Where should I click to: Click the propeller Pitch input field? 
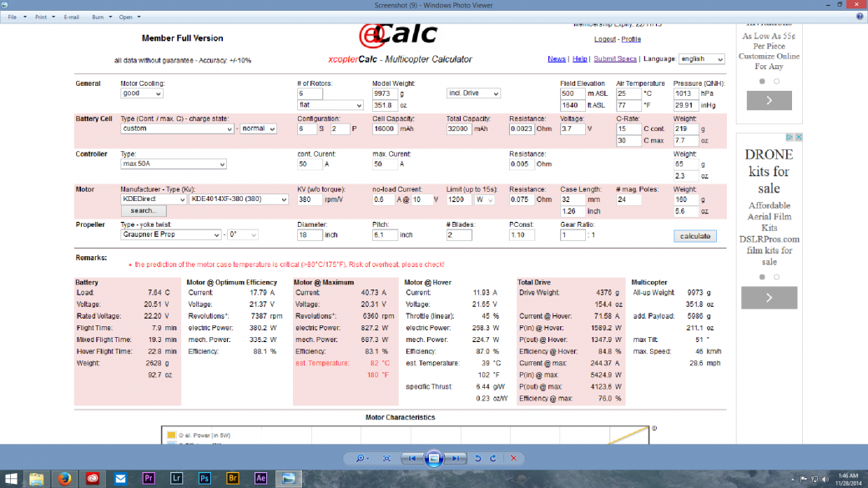pyautogui.click(x=385, y=234)
